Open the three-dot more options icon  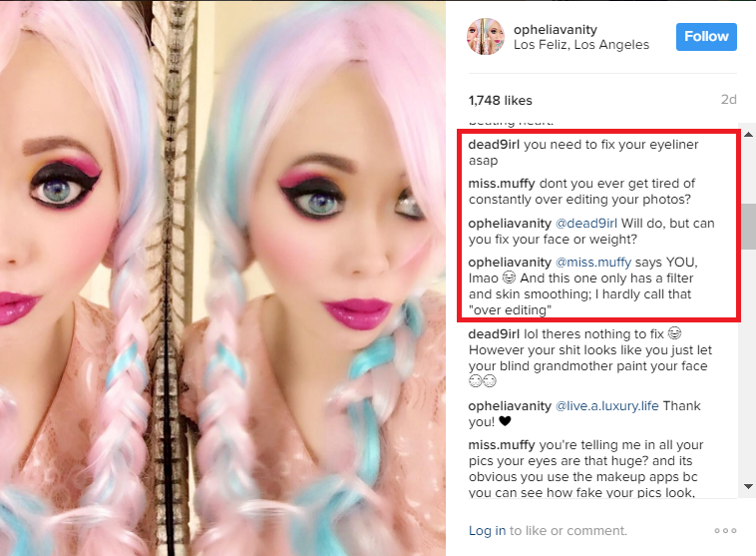coord(726,530)
